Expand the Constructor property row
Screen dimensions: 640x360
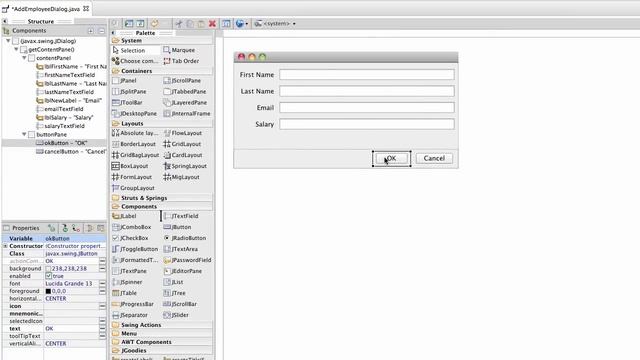point(5,246)
